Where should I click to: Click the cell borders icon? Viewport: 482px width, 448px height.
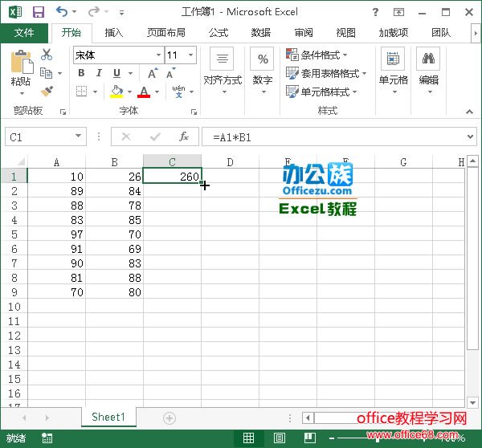tap(81, 92)
